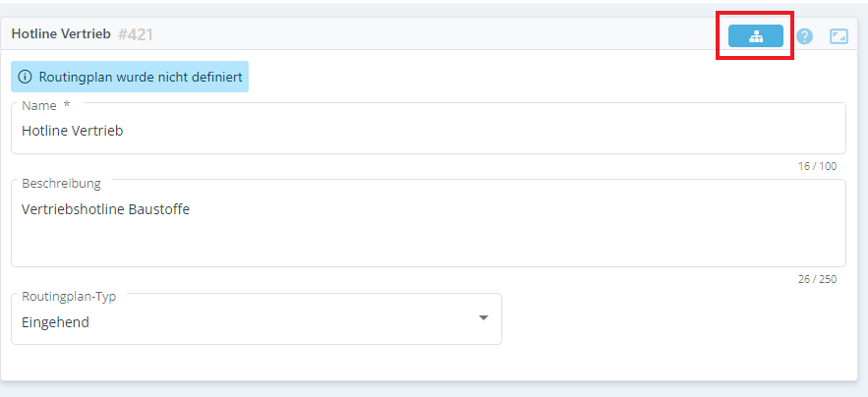Image resolution: width=868 pixels, height=397 pixels.
Task: Open the Routingplan-Typ dropdown arrow
Action: 483,318
